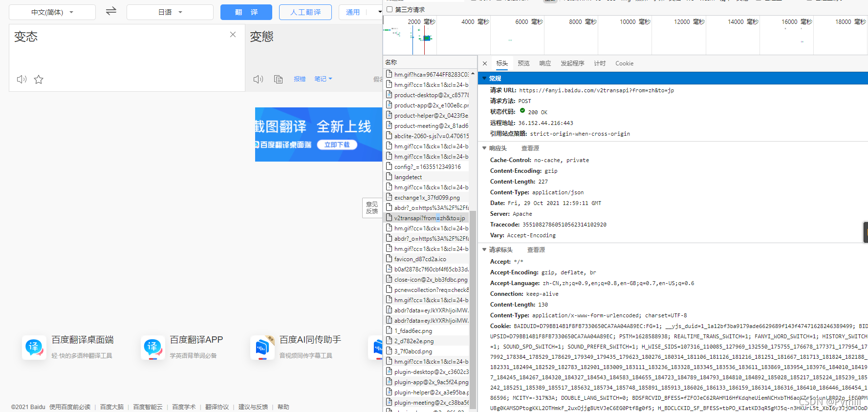
Task: Click the request URL fanyi.baidu.com value
Action: coord(596,90)
